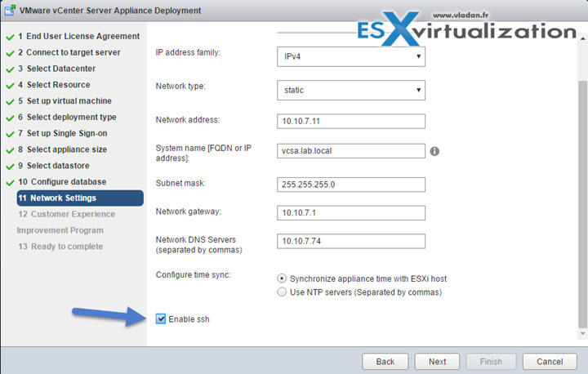Select Use NTP servers option

[x=282, y=292]
